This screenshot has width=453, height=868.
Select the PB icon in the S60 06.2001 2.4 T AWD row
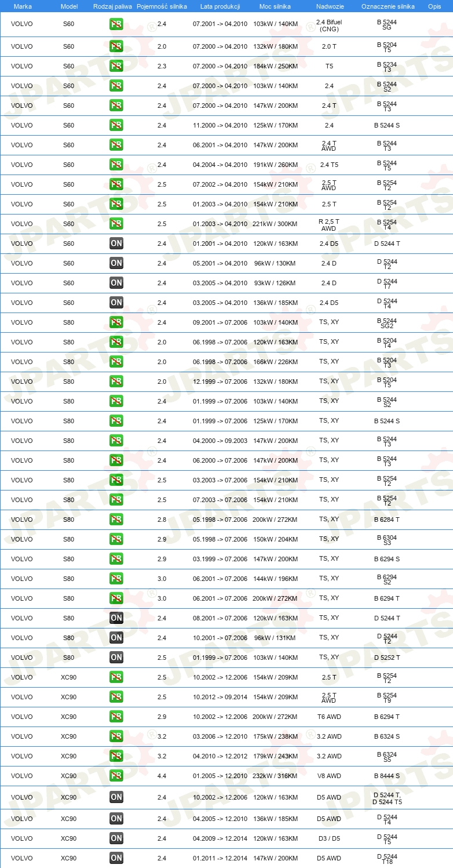click(x=116, y=145)
